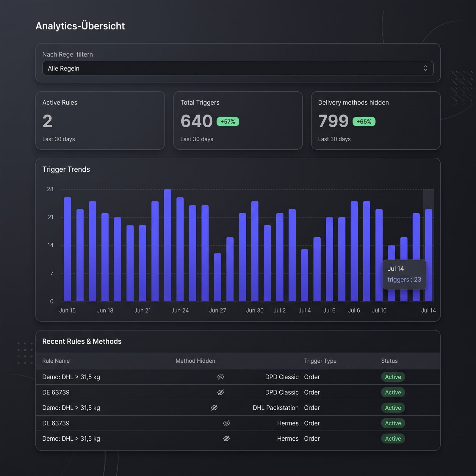Click the Jul 10 axis label
This screenshot has width=476, height=476.
point(379,310)
